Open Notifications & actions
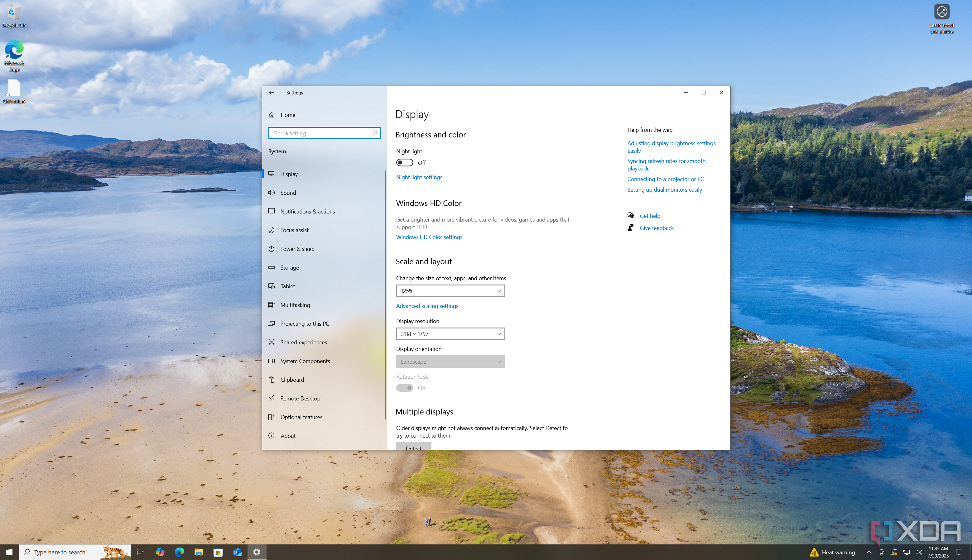Image resolution: width=972 pixels, height=560 pixels. coord(324,212)
